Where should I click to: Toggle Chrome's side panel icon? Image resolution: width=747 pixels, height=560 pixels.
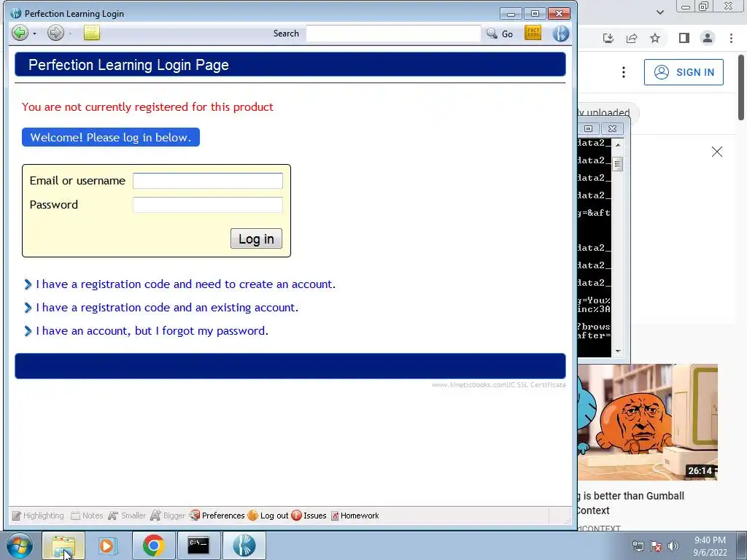pos(684,38)
